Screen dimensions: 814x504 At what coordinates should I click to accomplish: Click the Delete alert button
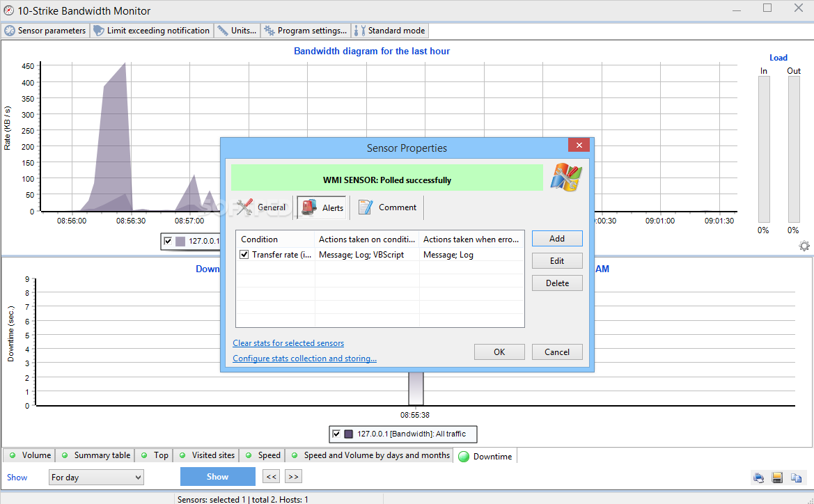pos(557,283)
